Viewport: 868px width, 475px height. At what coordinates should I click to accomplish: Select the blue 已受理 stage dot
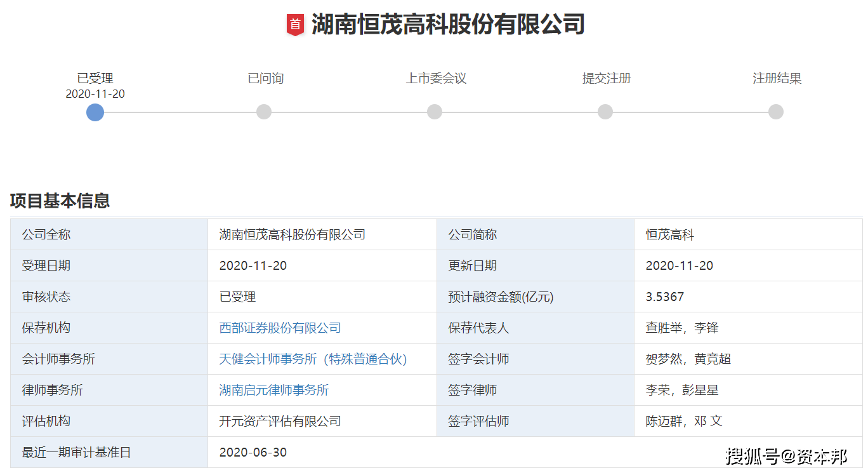coord(95,112)
